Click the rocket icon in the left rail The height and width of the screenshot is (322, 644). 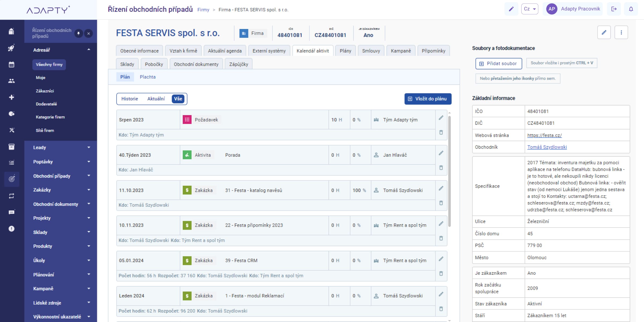[x=11, y=48]
